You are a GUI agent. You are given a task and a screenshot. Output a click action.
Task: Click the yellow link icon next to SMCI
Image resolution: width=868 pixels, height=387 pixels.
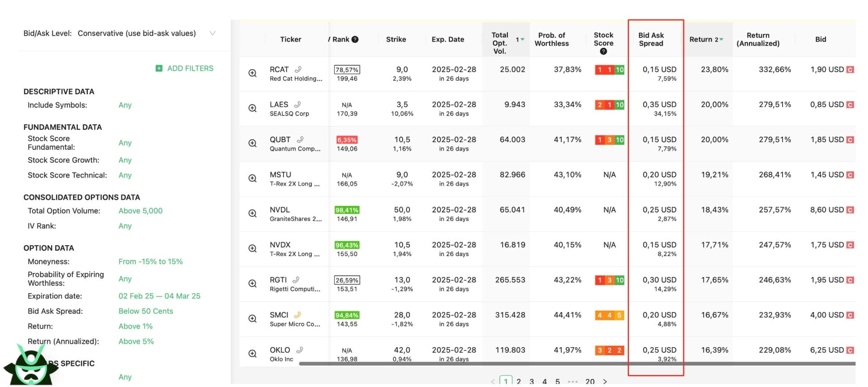click(297, 315)
